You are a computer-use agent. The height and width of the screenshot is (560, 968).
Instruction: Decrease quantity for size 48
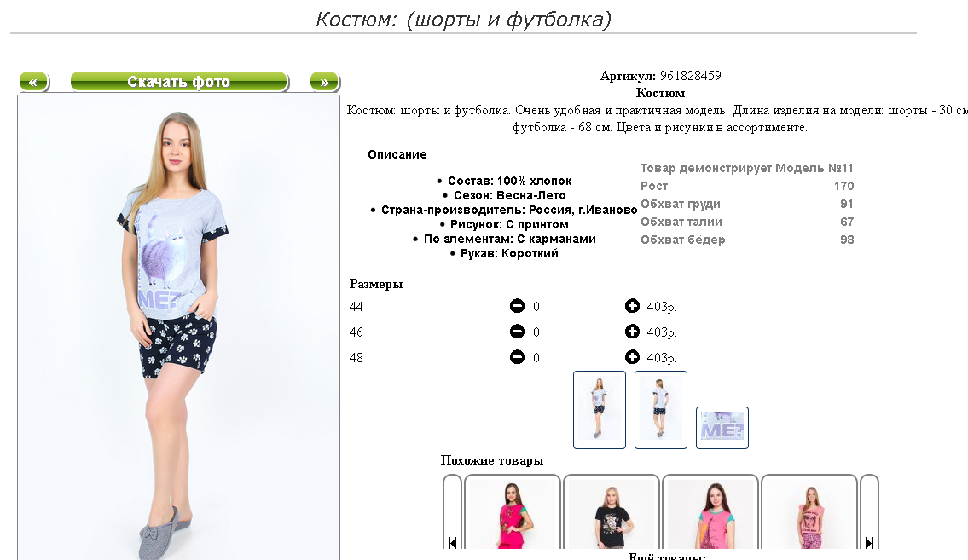point(518,357)
